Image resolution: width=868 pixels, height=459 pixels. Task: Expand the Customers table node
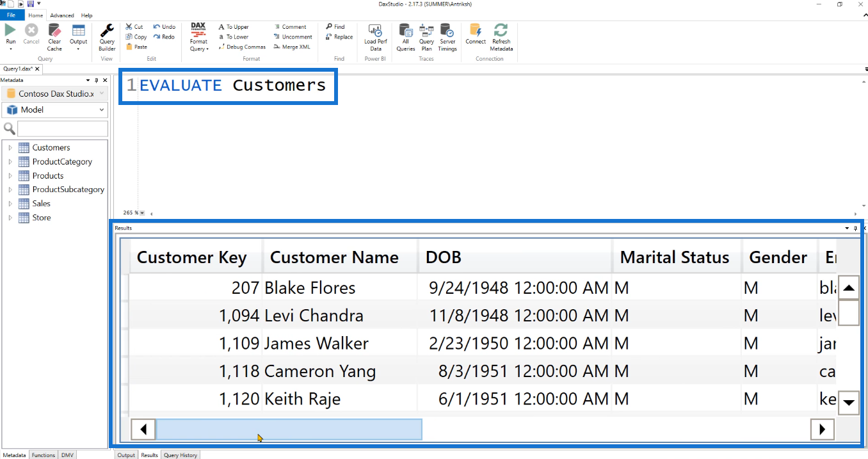pyautogui.click(x=10, y=147)
